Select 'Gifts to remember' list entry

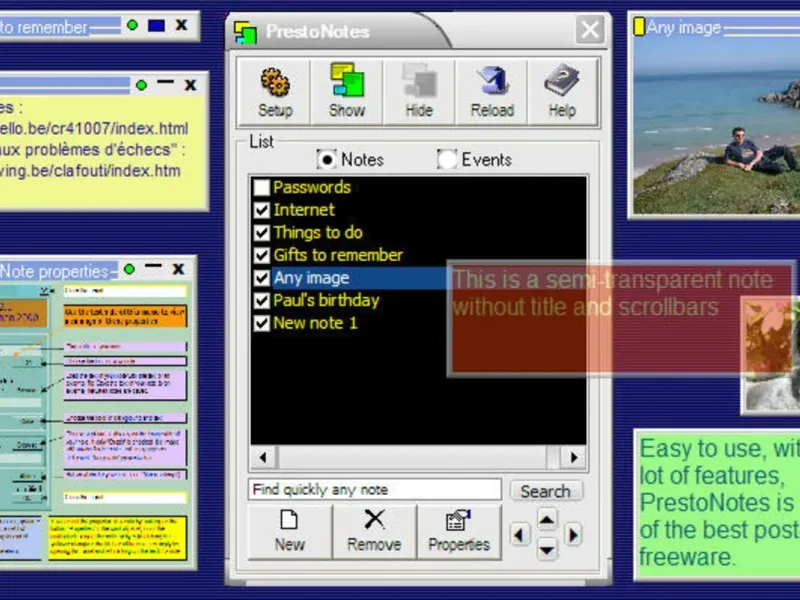point(338,255)
